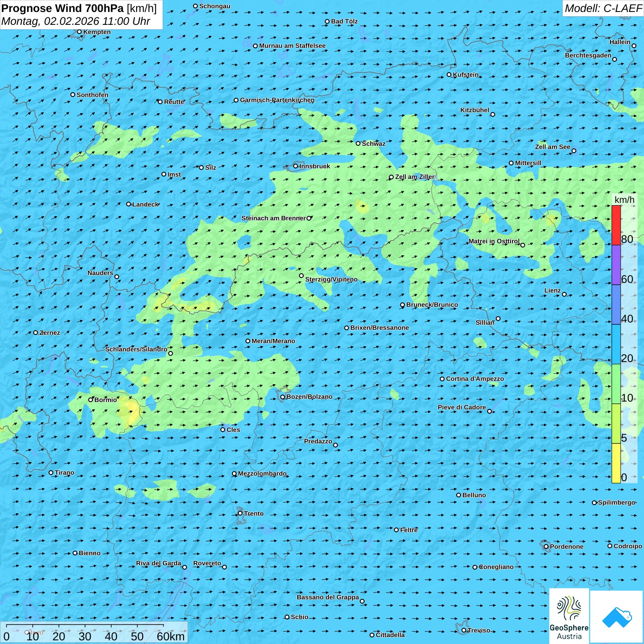
Task: Click the 'Brixen/Bressanone' label
Action: [379, 328]
